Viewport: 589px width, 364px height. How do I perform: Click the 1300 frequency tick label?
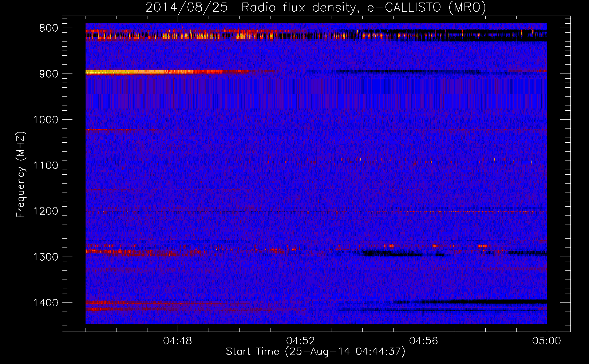tap(46, 257)
